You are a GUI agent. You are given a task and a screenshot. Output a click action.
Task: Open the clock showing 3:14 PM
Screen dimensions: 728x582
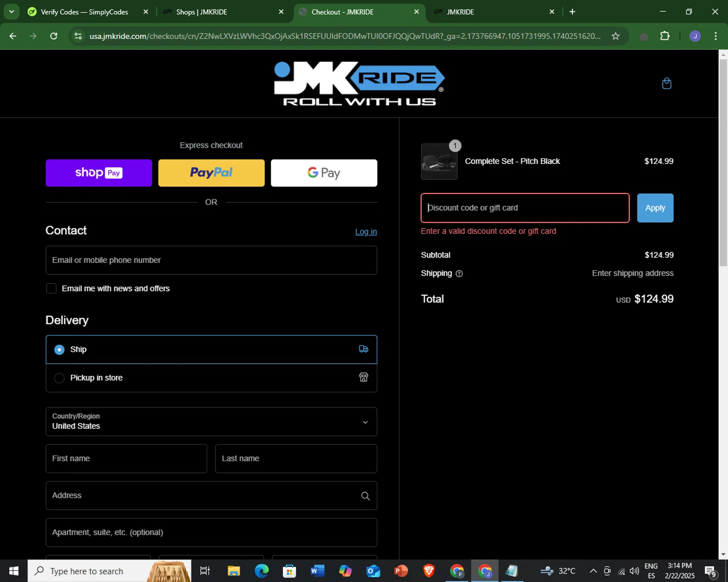pos(679,571)
